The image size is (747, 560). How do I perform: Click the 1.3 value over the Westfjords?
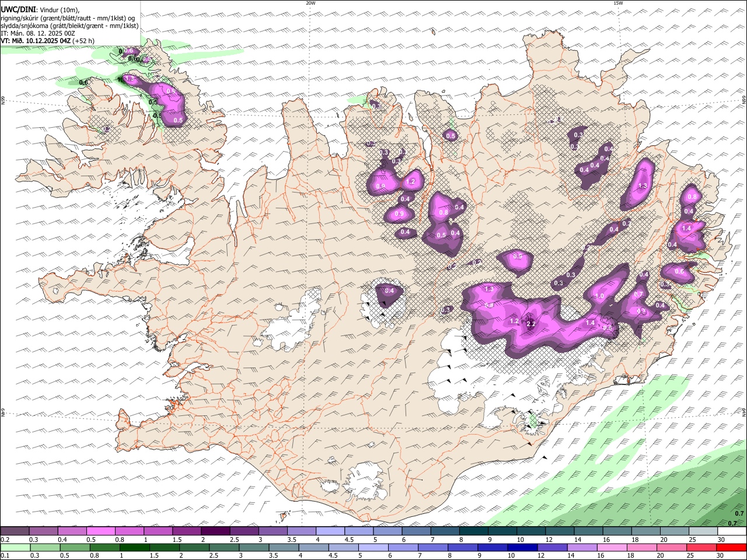pos(130,78)
